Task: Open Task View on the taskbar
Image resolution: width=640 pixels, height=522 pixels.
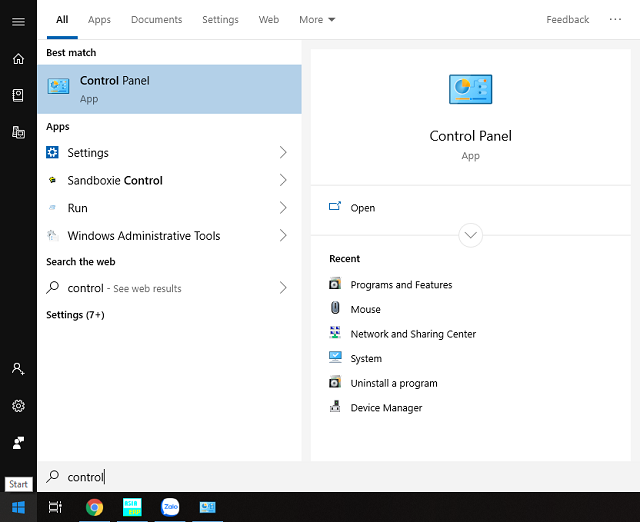Action: pyautogui.click(x=55, y=507)
